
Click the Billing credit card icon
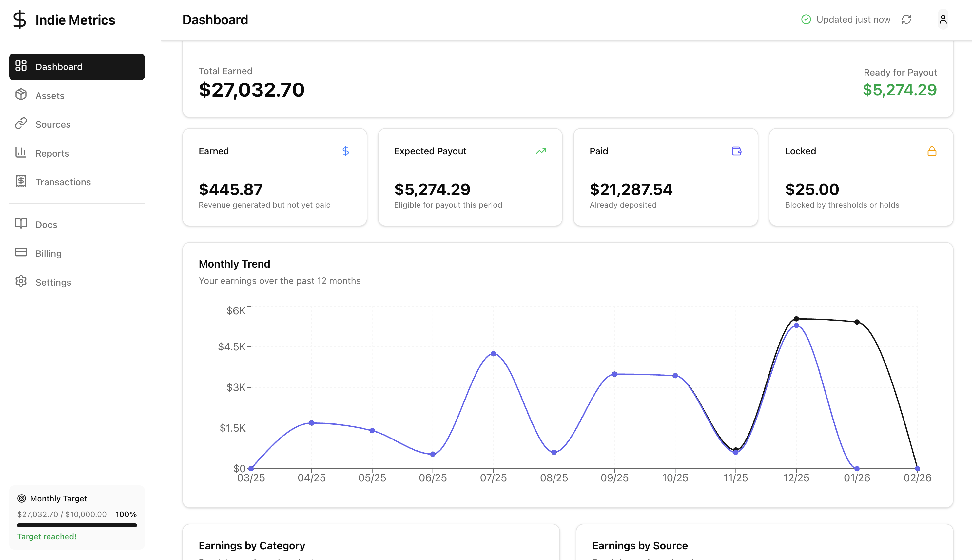(21, 253)
